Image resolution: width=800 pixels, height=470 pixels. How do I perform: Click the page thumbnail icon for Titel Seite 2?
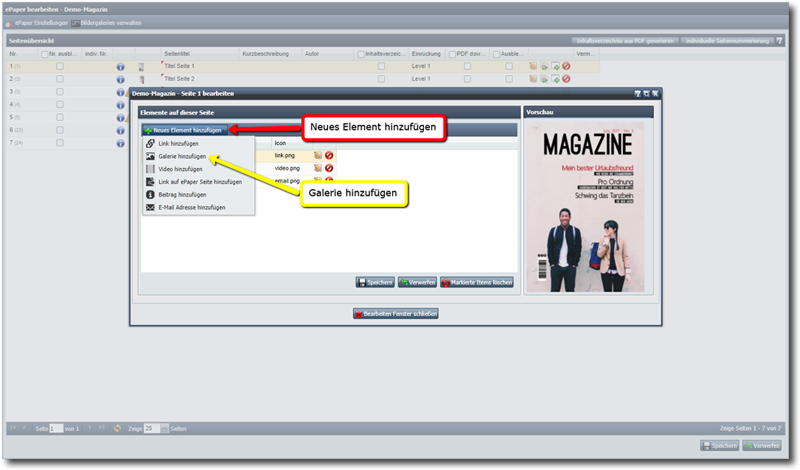pos(142,80)
